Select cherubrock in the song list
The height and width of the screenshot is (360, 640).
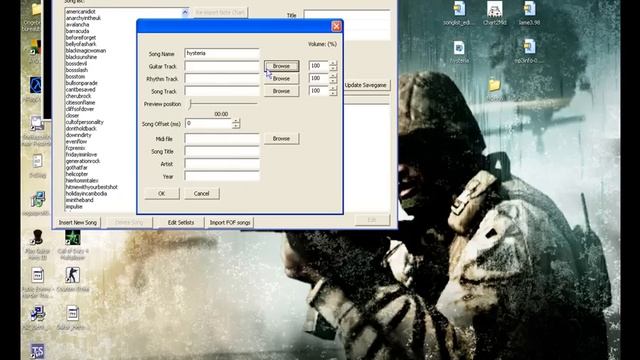78,96
